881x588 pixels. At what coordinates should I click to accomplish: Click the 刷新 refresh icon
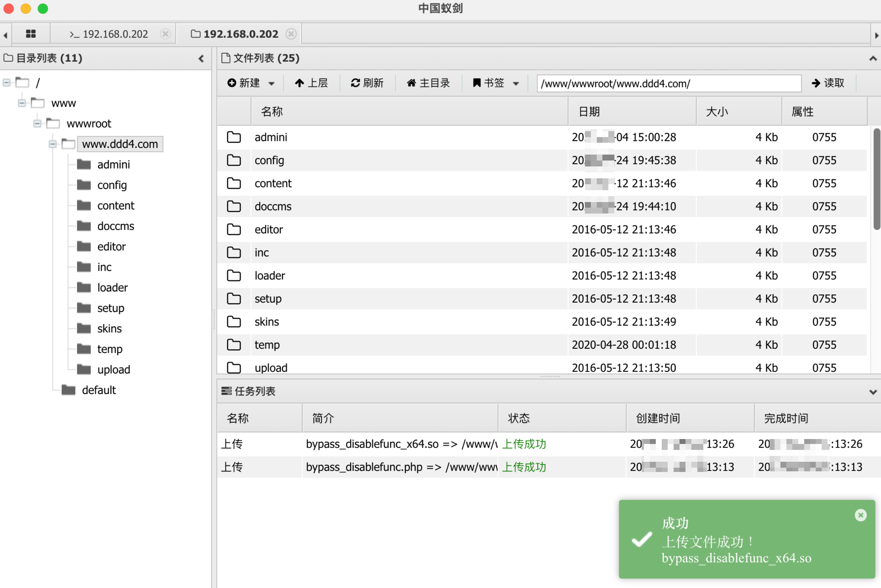click(x=355, y=83)
